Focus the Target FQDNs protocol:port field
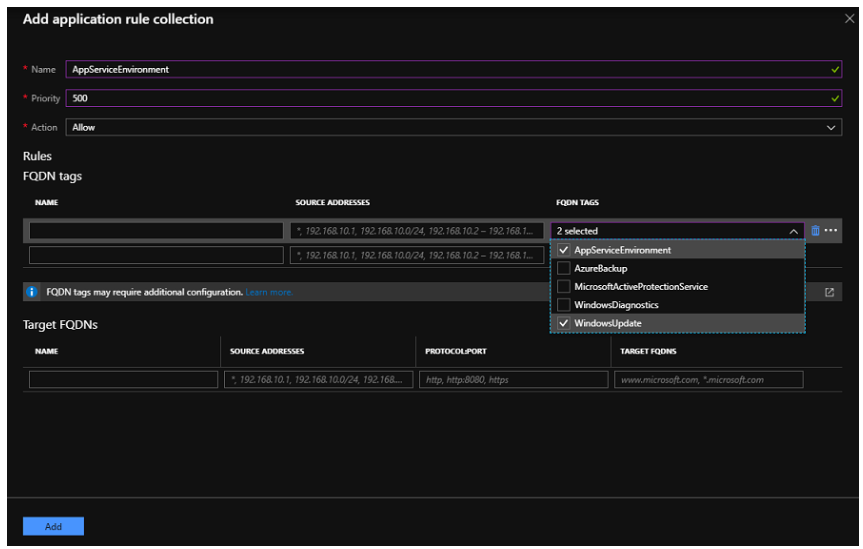The image size is (863, 549). pos(514,380)
